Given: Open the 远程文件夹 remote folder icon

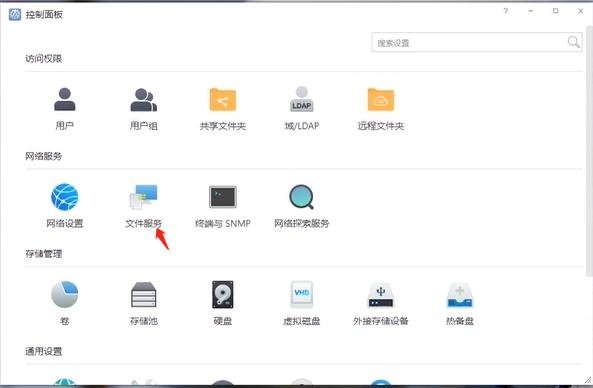Looking at the screenshot, I should (x=381, y=99).
